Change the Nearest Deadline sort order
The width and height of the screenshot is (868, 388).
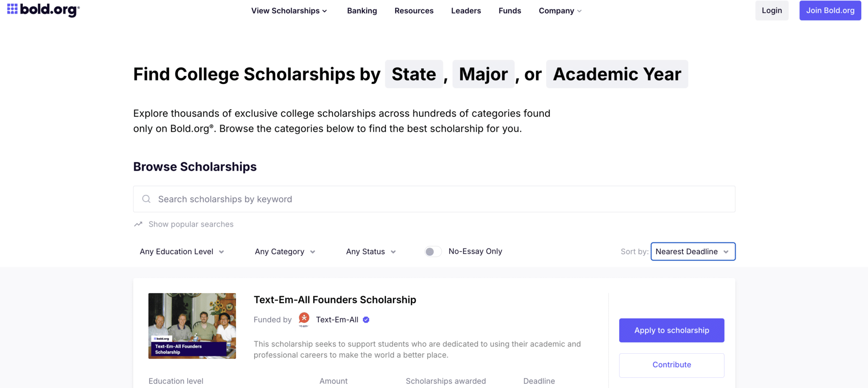click(x=693, y=251)
